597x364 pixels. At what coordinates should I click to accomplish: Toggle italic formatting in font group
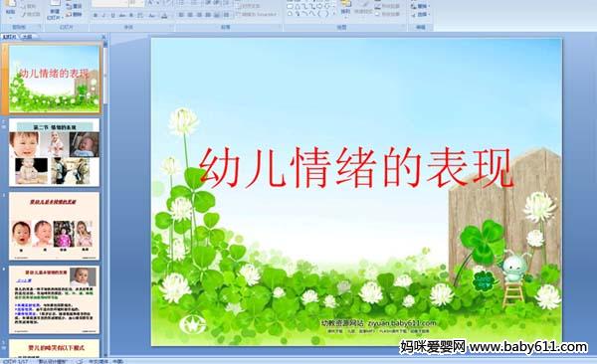tap(104, 16)
